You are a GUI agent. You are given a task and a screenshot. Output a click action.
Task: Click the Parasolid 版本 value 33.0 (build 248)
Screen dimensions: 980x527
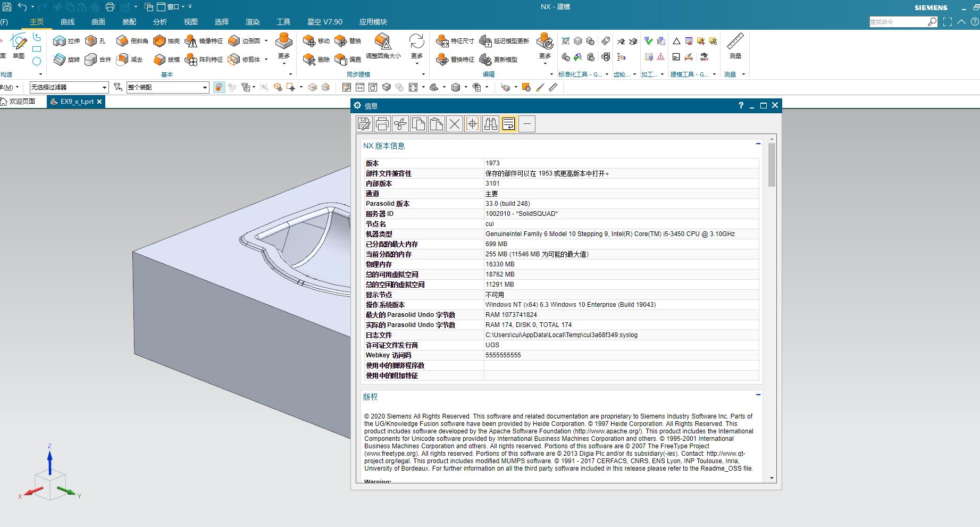pyautogui.click(x=508, y=204)
